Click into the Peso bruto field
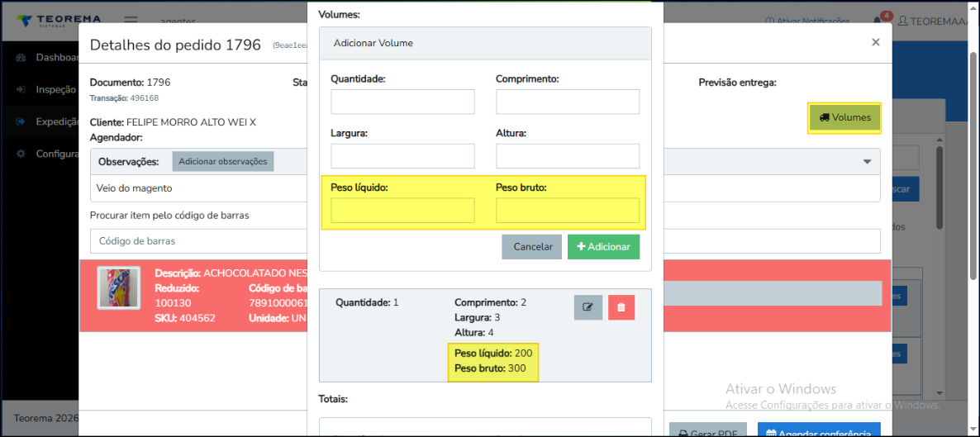This screenshot has height=437, width=980. click(x=568, y=211)
